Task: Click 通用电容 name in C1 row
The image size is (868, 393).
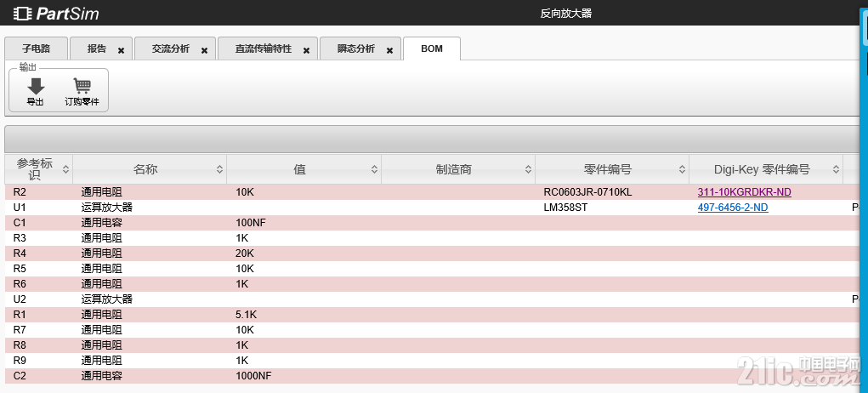Action: [x=101, y=223]
